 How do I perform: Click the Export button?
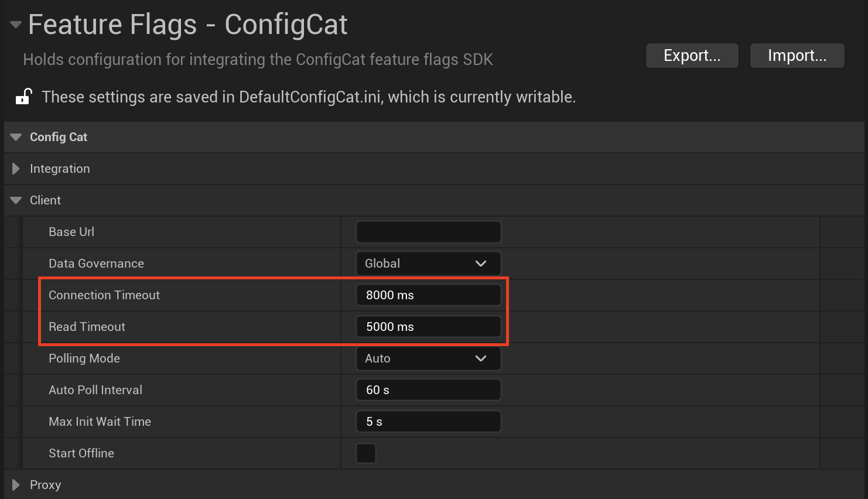[x=692, y=55]
